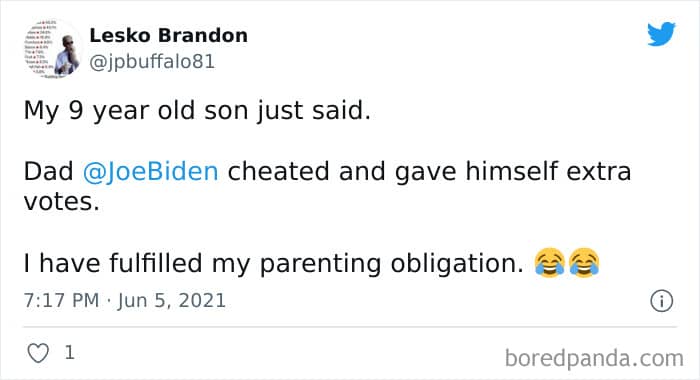The height and width of the screenshot is (380, 700).
Task: Click the 7:17 PM timestamp
Action: pyautogui.click(x=62, y=300)
